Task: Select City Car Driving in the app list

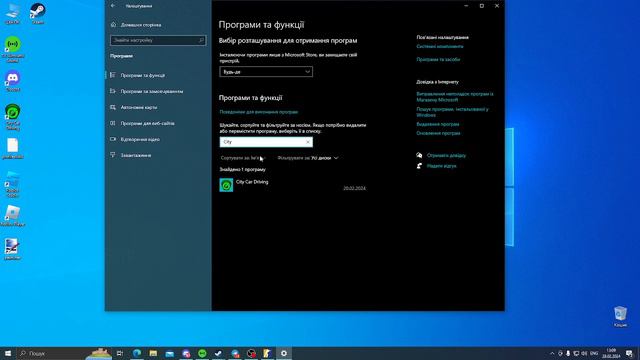Action: pyautogui.click(x=293, y=185)
